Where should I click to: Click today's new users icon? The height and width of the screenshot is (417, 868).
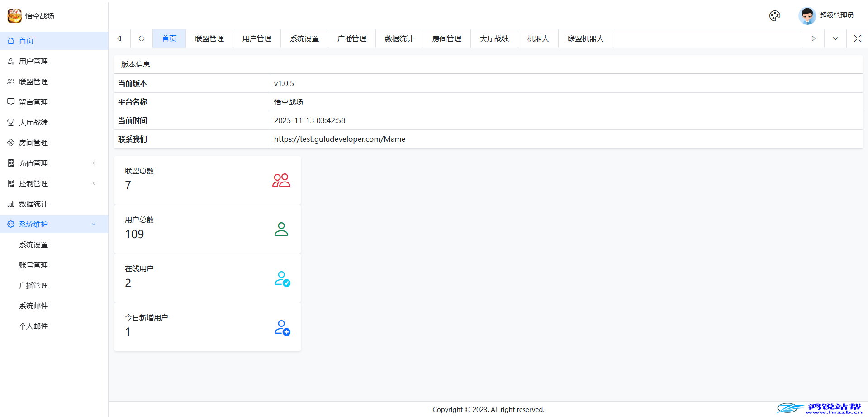pyautogui.click(x=282, y=327)
